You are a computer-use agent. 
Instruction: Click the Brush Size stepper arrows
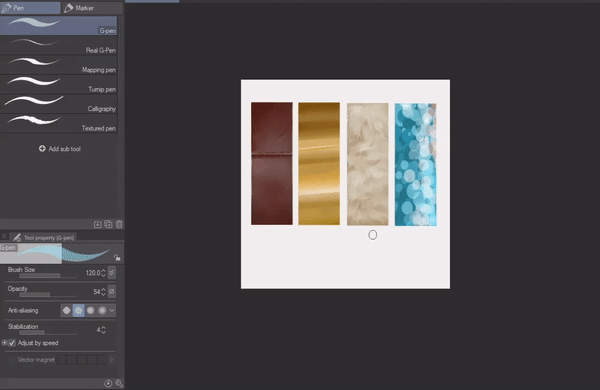coord(103,273)
